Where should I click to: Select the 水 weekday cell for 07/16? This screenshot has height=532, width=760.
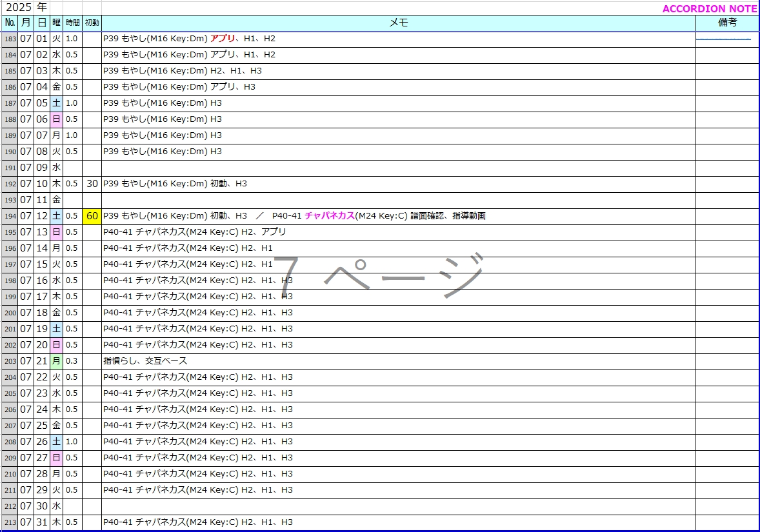pos(57,281)
